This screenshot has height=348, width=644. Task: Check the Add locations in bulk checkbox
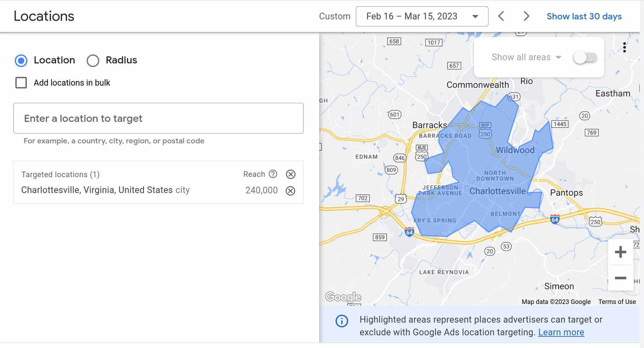pos(21,83)
